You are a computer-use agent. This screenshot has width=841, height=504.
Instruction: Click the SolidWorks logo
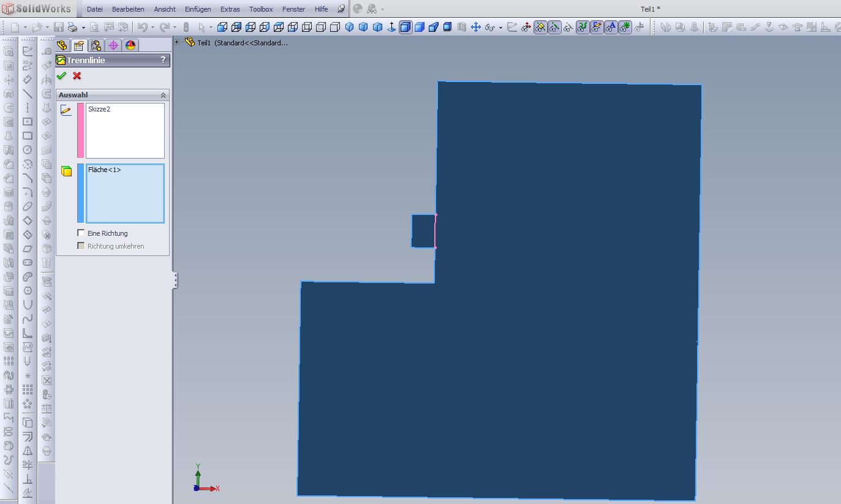pyautogui.click(x=37, y=9)
